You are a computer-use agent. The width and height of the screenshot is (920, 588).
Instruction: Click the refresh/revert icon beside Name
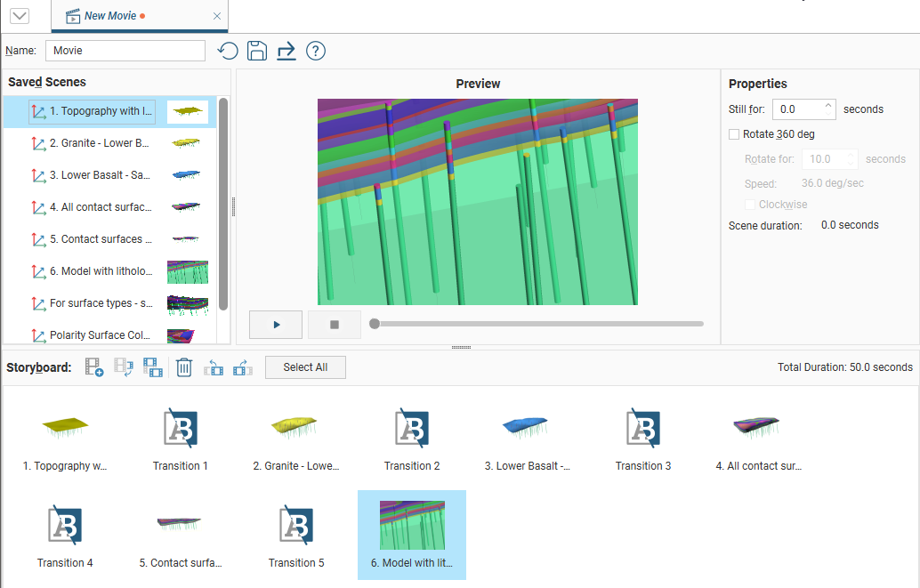228,51
